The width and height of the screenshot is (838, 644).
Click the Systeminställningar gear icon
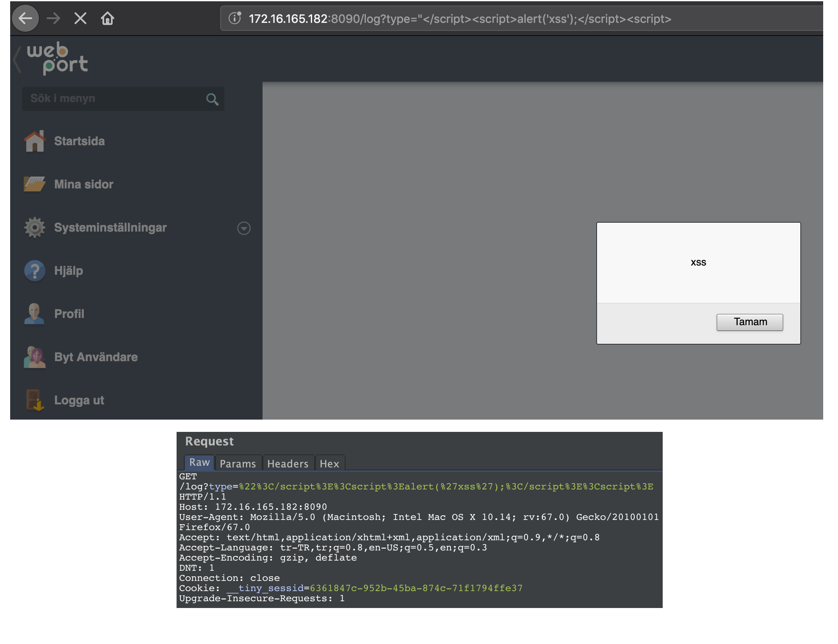click(x=35, y=228)
